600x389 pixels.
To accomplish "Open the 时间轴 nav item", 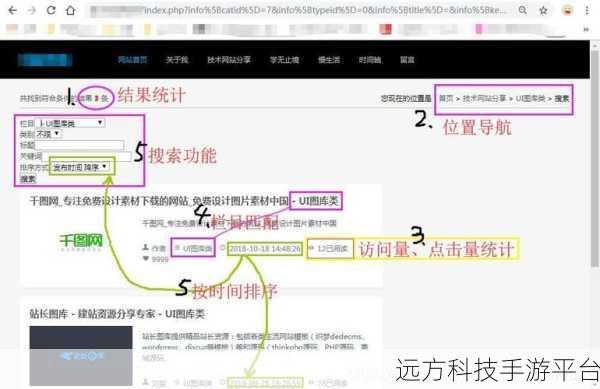I will click(x=370, y=60).
